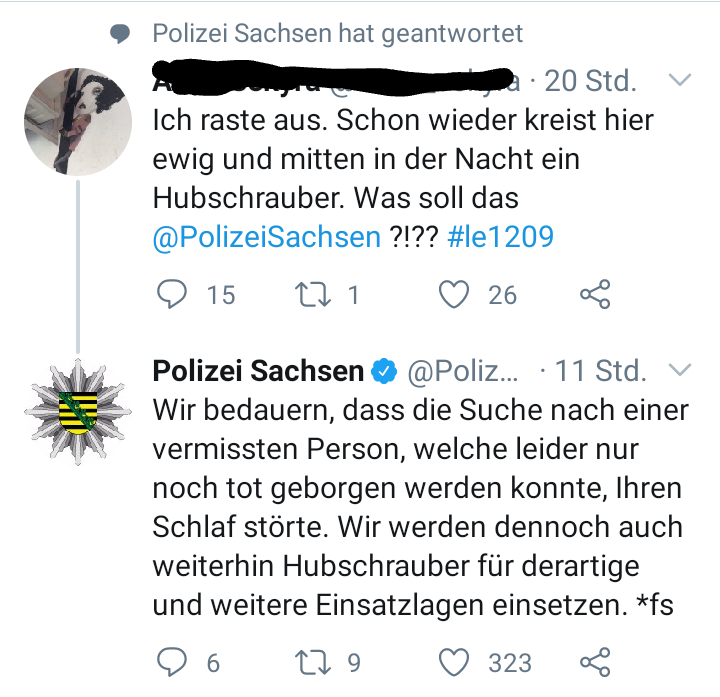720x697 pixels.
Task: Click the Polizei Sachsen account name
Action: pos(258,371)
